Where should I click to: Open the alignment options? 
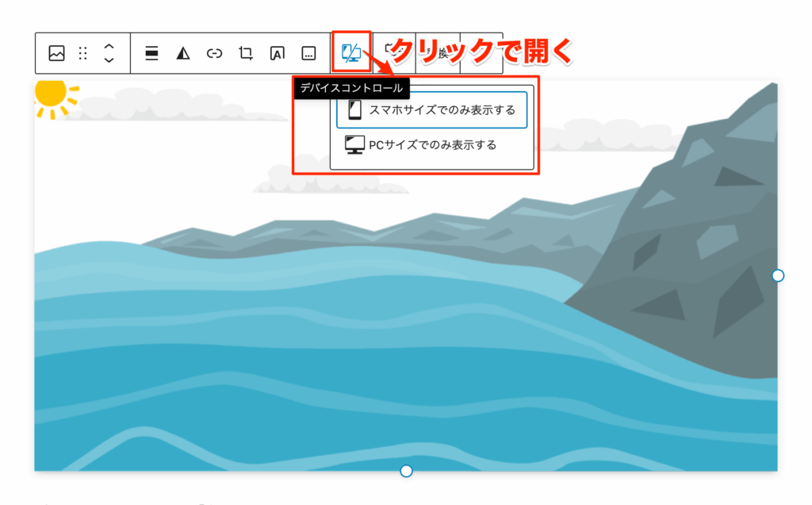pyautogui.click(x=151, y=53)
